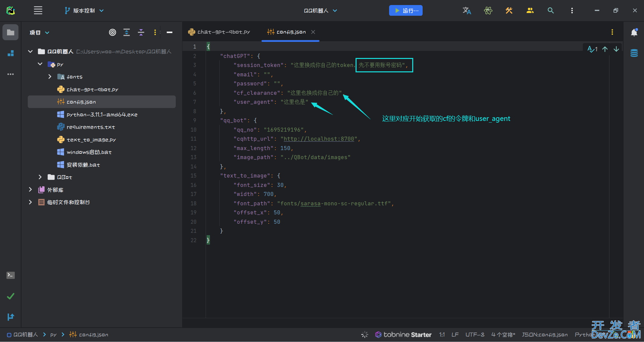The height and width of the screenshot is (342, 644).
Task: Open 4个空格 indent settings
Action: pyautogui.click(x=503, y=334)
